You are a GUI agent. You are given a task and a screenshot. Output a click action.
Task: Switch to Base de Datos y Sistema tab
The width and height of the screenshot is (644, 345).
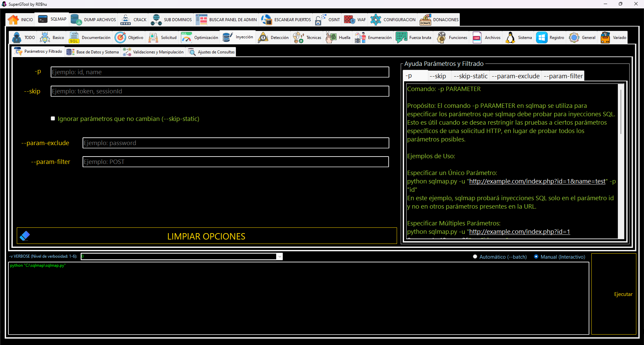[93, 52]
